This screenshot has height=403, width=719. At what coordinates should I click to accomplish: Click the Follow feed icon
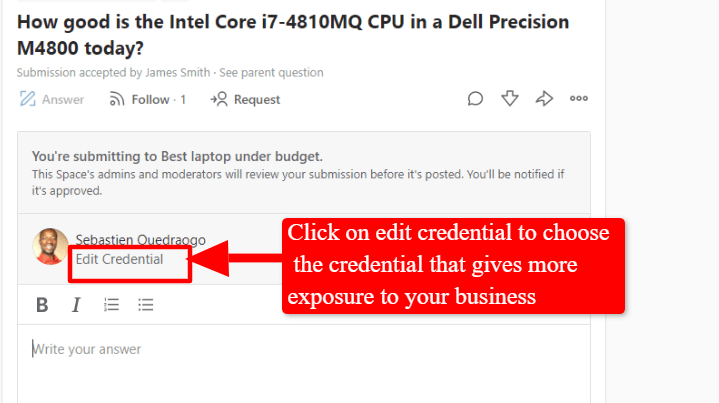[117, 99]
